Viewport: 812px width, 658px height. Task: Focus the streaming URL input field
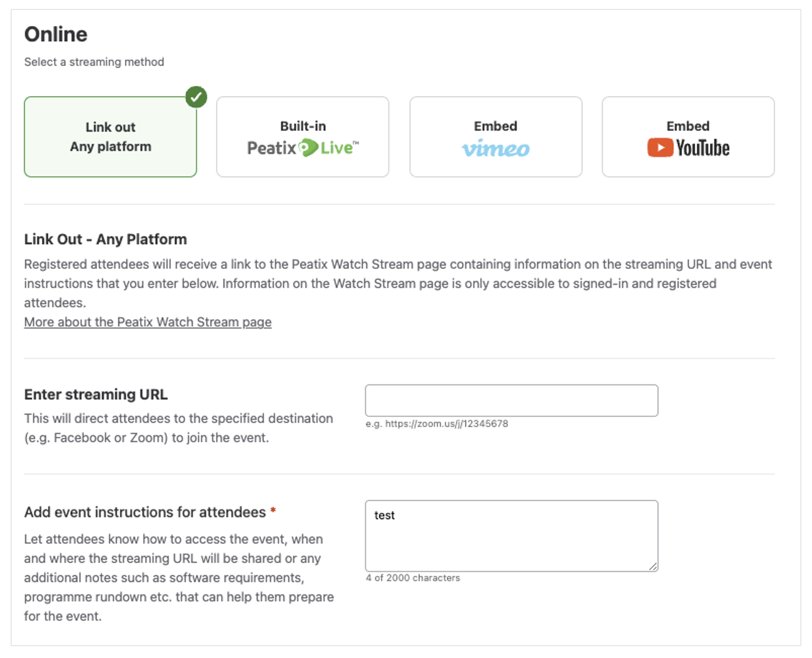tap(511, 400)
